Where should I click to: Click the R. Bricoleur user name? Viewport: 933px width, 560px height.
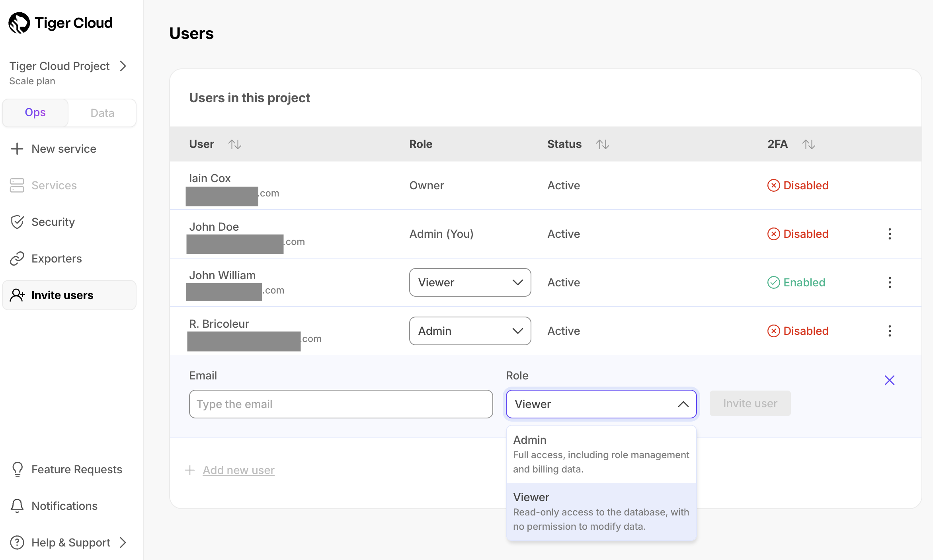pos(219,324)
